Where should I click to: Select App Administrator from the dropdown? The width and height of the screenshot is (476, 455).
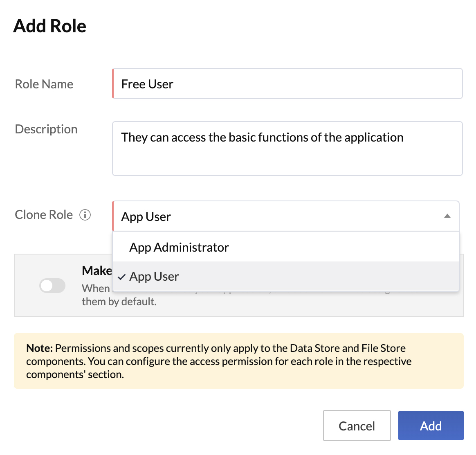(x=179, y=247)
